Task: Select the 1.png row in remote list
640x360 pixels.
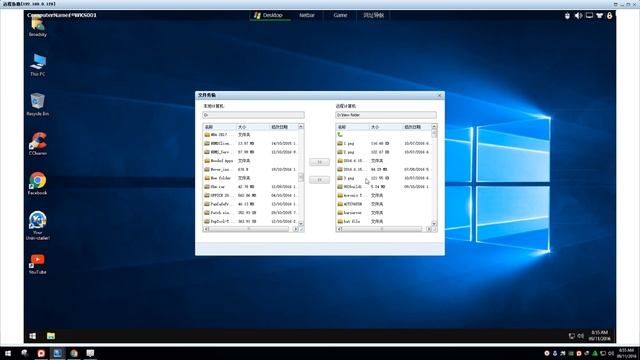Action: tap(384, 144)
